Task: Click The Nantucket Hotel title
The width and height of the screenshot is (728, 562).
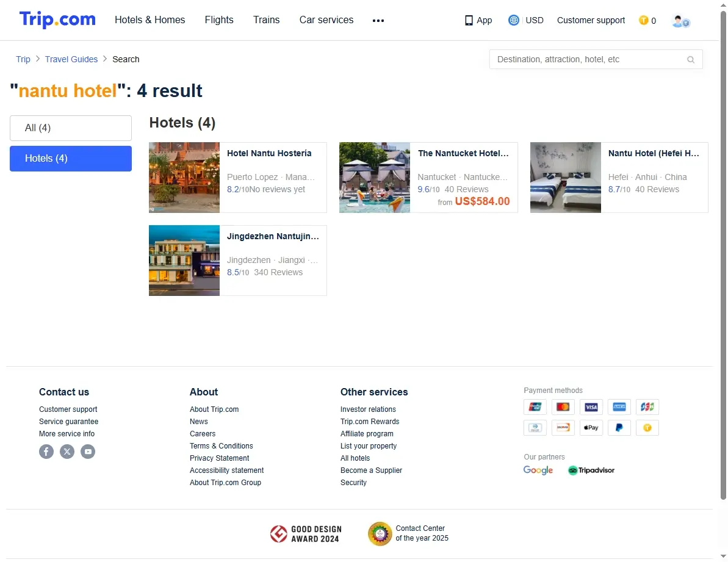Action: pyautogui.click(x=463, y=154)
